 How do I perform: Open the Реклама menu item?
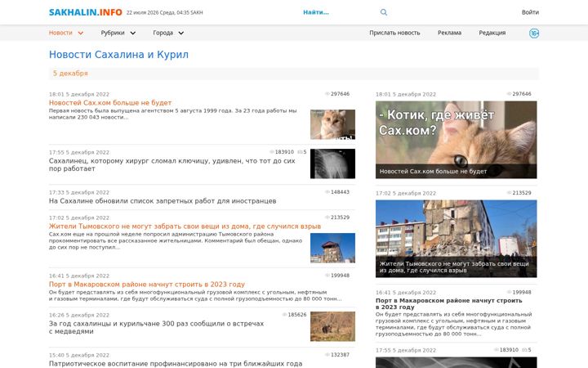coord(449,33)
